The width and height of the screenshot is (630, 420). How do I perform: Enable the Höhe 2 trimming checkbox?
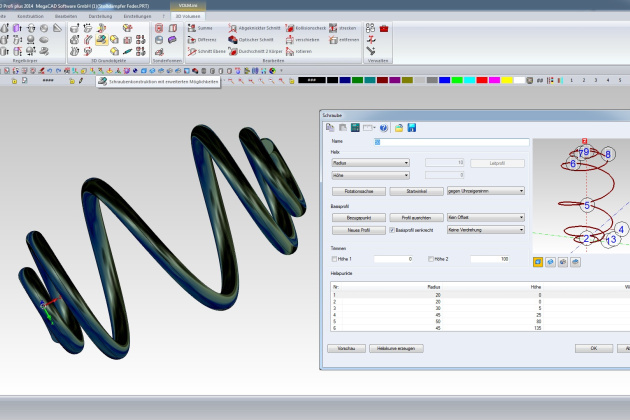point(431,259)
